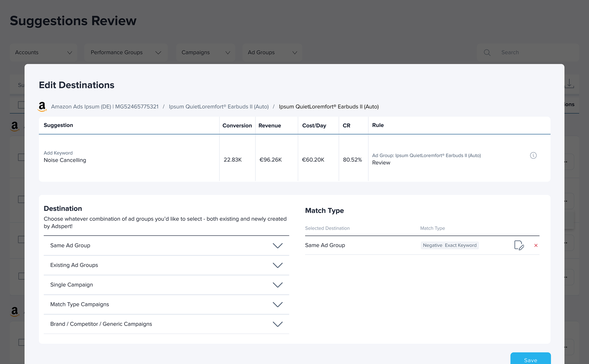Edit match type for Same Ad Group

[519, 245]
